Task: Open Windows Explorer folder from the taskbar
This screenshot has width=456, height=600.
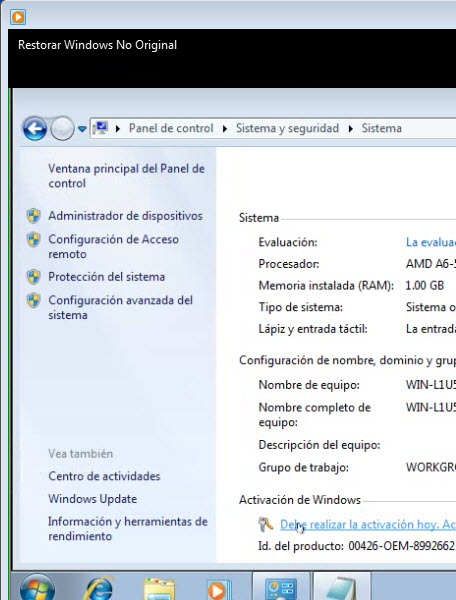Action: pyautogui.click(x=159, y=589)
